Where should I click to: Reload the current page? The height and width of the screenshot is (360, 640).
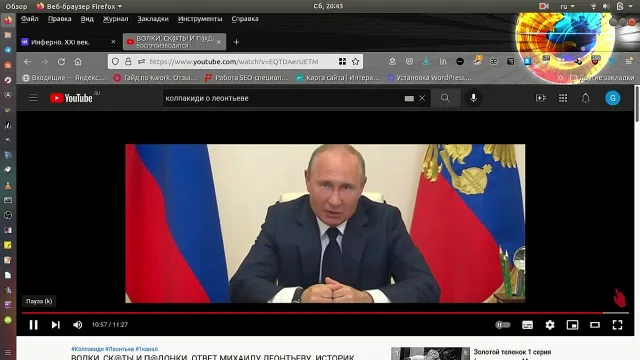(x=61, y=62)
